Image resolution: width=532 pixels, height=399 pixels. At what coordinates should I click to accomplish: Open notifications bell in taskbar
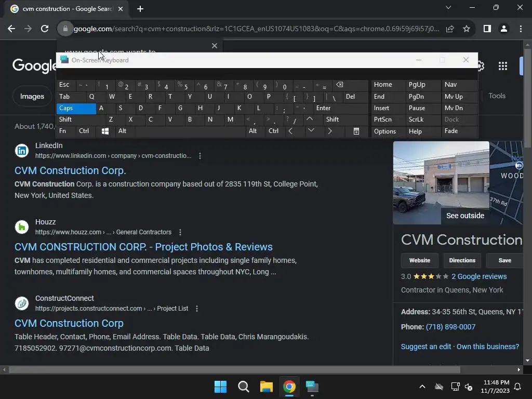point(518,387)
